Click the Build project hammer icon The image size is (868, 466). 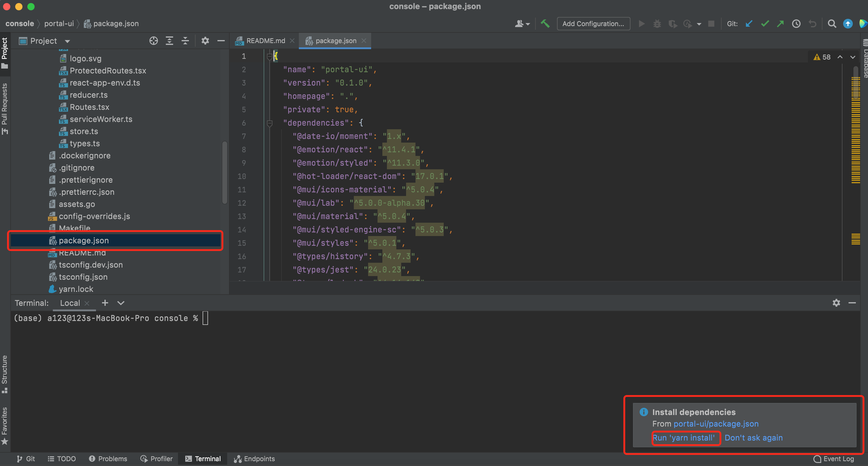point(545,24)
